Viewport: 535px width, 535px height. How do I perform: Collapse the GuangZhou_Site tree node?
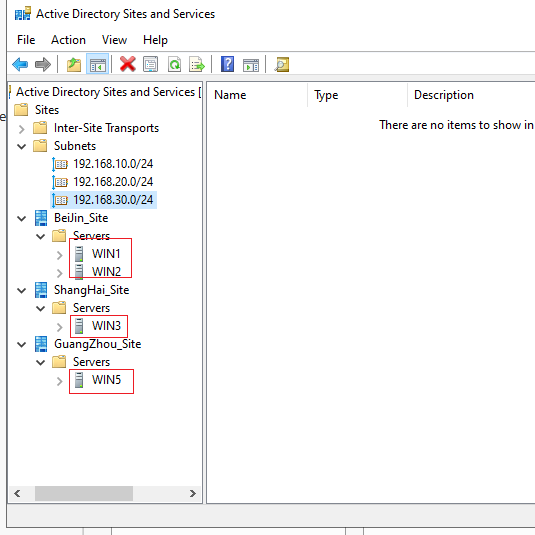[21, 345]
